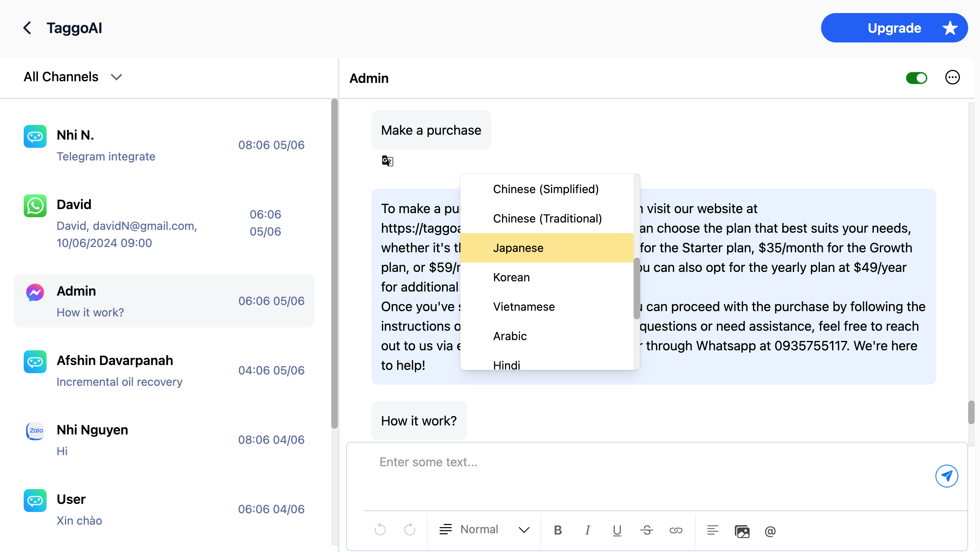Toggle underline formatting
980x552 pixels.
tap(617, 530)
